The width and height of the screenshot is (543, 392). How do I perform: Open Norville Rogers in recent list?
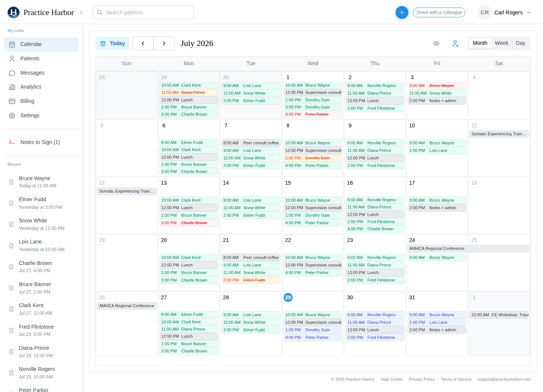tap(41, 373)
